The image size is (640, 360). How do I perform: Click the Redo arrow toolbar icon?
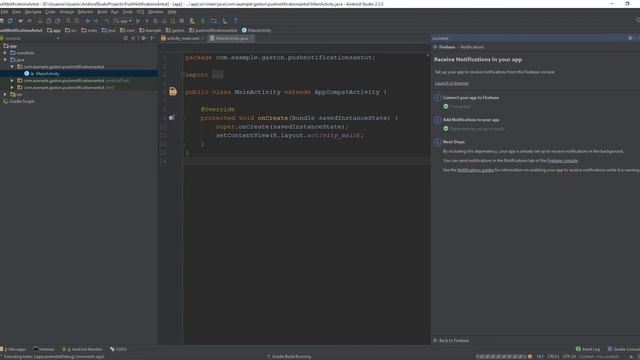tap(29, 21)
